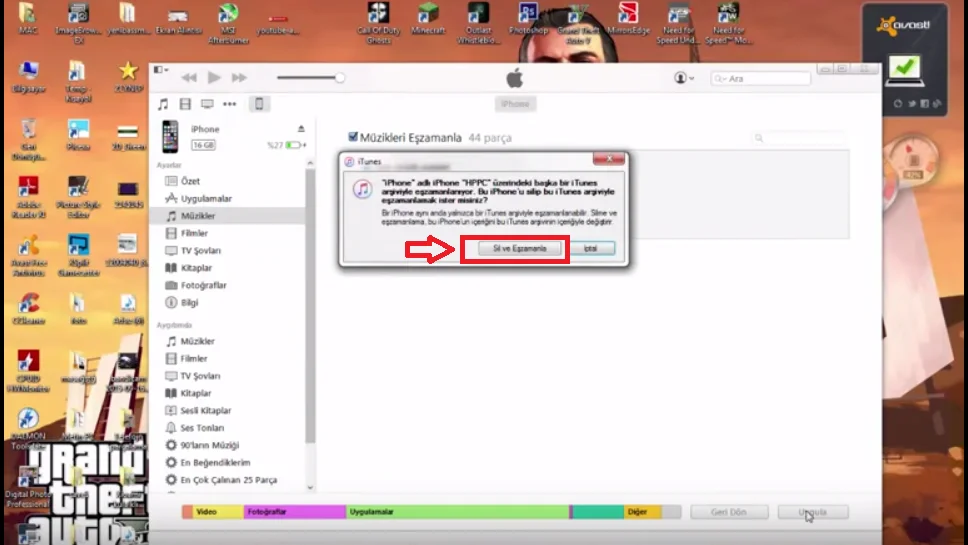The image size is (968, 545).
Task: Cancel the dialog with İptal
Action: [x=590, y=248]
